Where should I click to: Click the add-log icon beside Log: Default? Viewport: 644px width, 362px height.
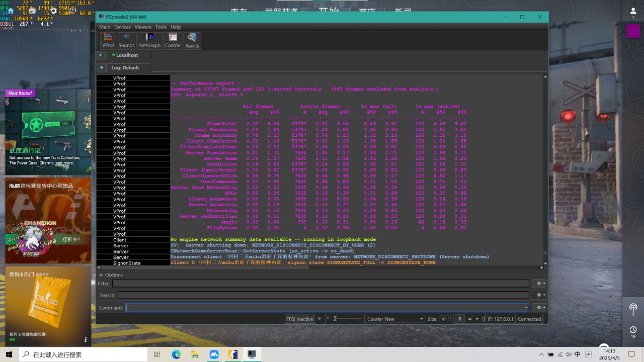(x=102, y=68)
